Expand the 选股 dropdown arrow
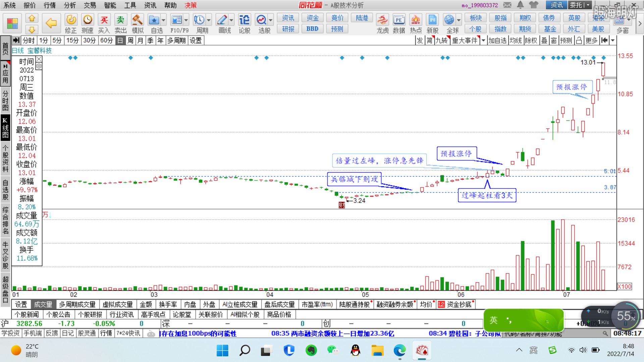Image resolution: width=644 pixels, height=362 pixels. point(270,20)
